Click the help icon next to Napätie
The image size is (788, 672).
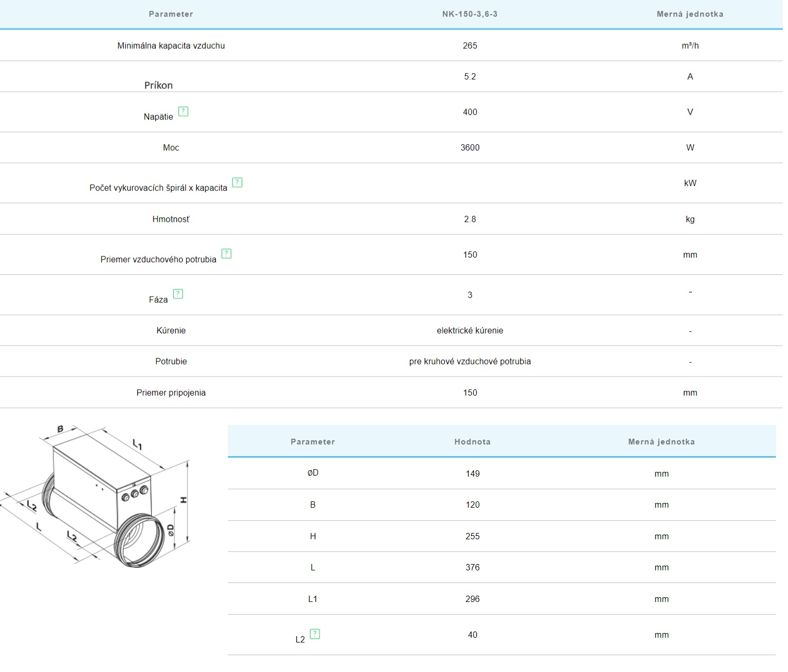[x=183, y=112]
